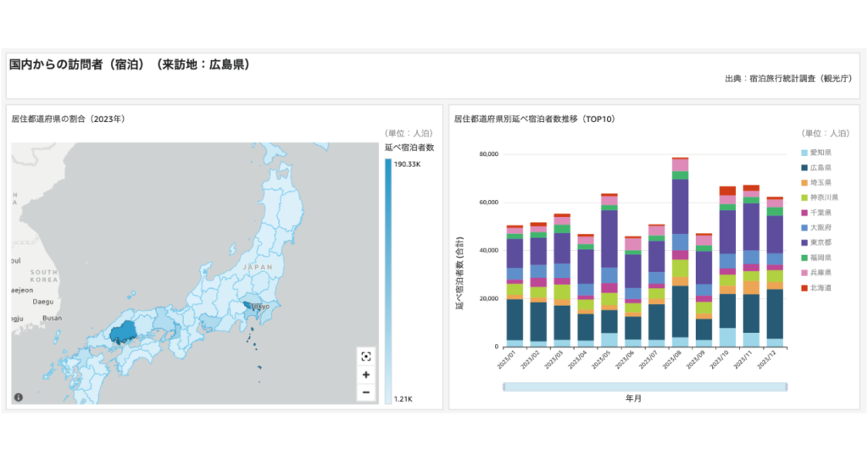The image size is (868, 461).
Task: Click the 延べ宿泊者数 color scale bar
Action: (388, 280)
